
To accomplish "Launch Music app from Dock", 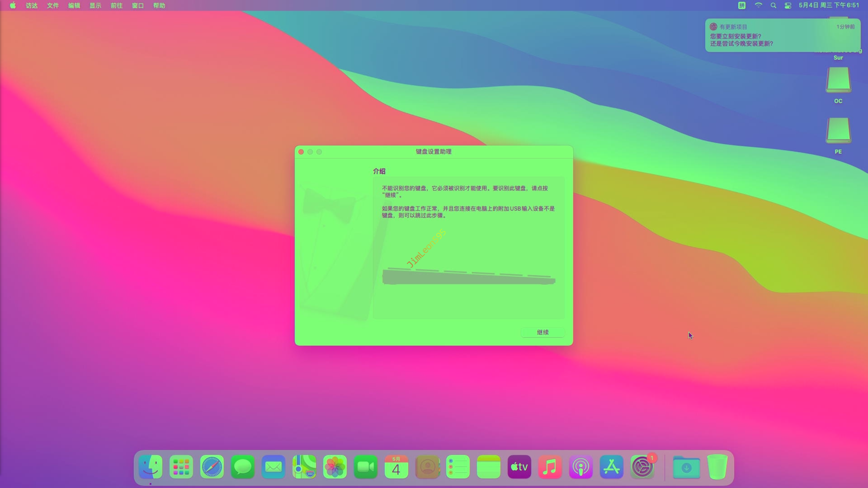I will (x=550, y=467).
